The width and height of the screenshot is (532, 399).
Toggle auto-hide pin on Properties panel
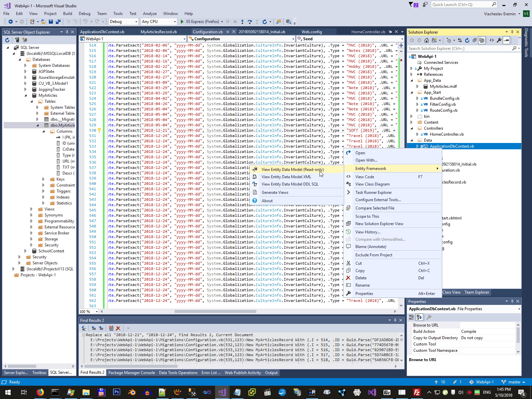(512, 301)
